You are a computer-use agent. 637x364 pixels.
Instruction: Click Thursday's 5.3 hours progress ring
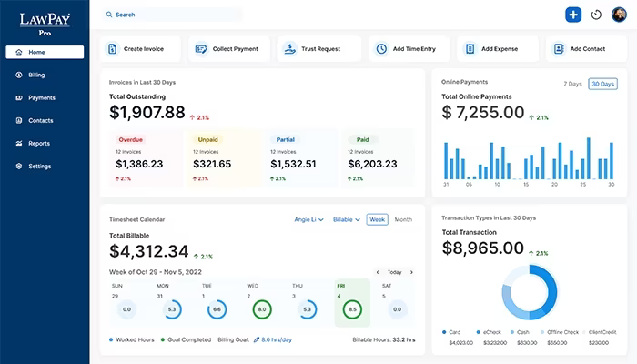click(x=308, y=309)
